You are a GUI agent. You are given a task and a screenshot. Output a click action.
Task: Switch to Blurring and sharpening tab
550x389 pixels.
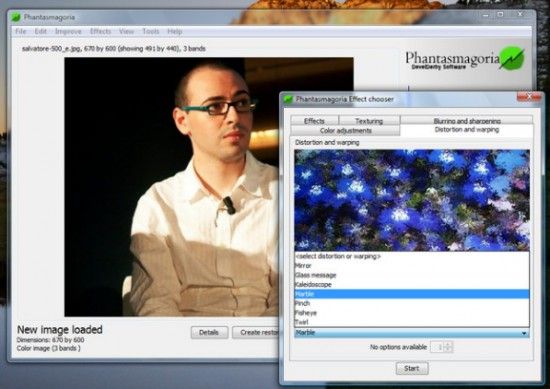(x=467, y=120)
